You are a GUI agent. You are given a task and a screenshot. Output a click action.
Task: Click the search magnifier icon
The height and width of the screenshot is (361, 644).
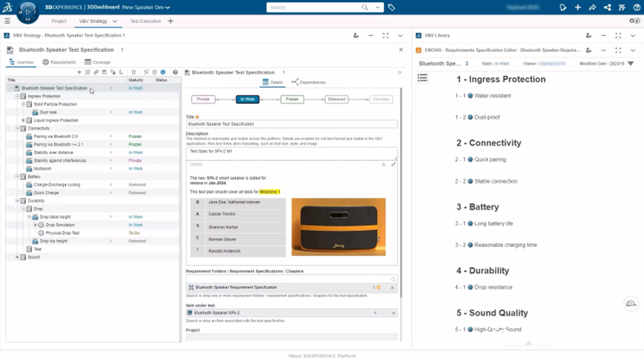coord(365,8)
